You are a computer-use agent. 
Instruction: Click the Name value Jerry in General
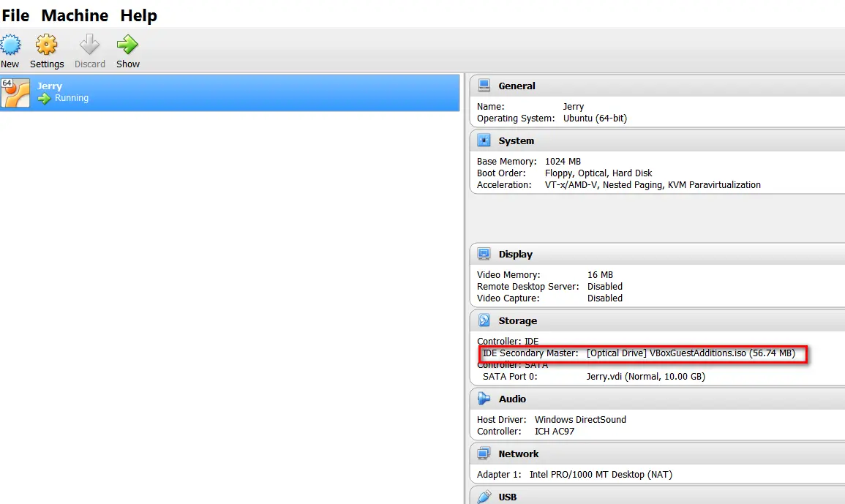click(x=574, y=107)
